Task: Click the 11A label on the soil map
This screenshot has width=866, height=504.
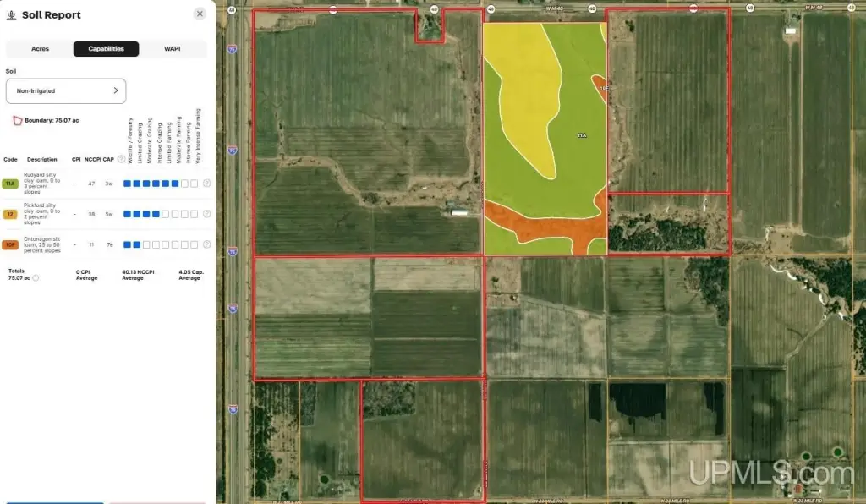Action: pos(581,135)
